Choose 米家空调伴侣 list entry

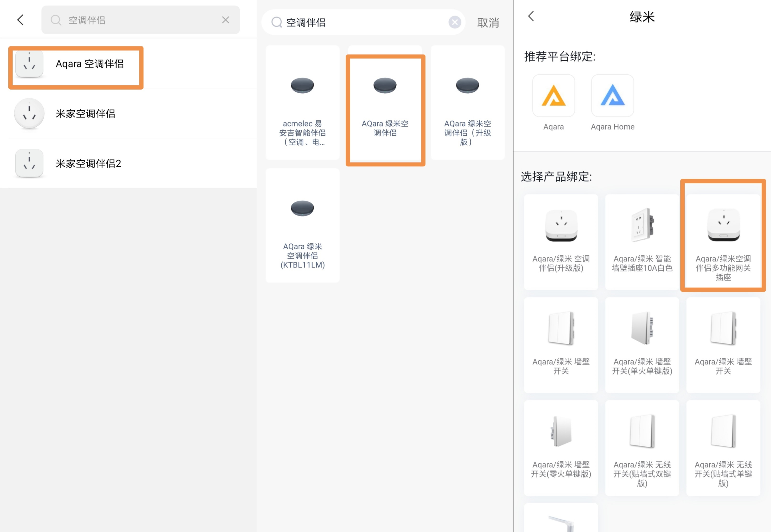click(85, 114)
